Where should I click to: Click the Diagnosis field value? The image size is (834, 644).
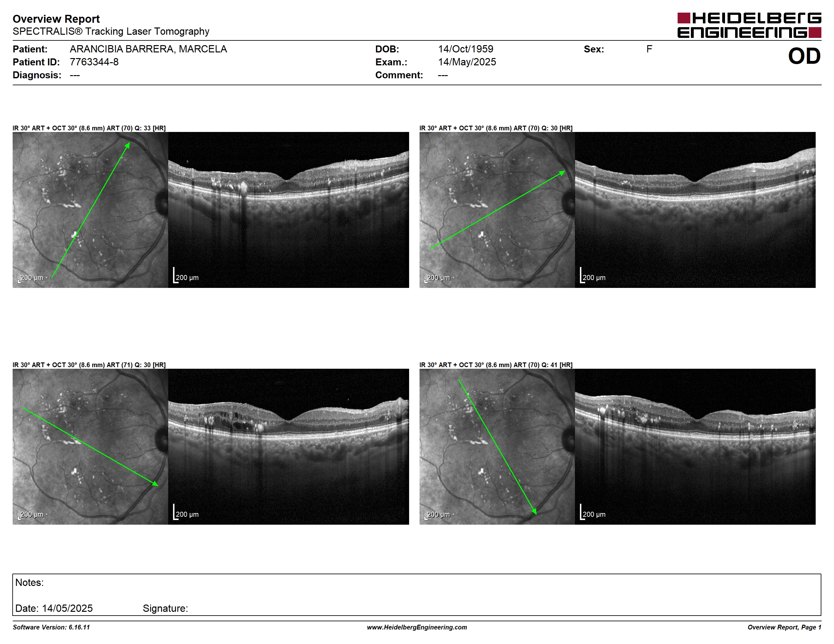pyautogui.click(x=75, y=75)
